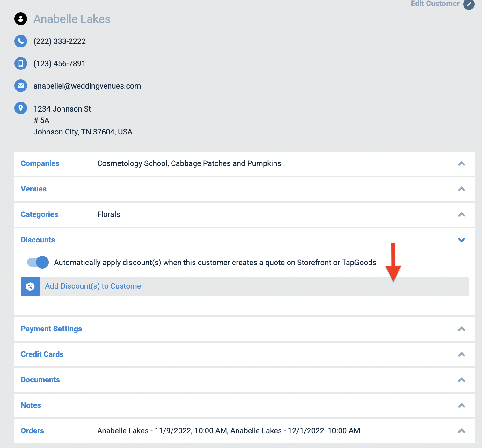Click the Florals category value
The width and height of the screenshot is (482, 448).
pyautogui.click(x=109, y=214)
